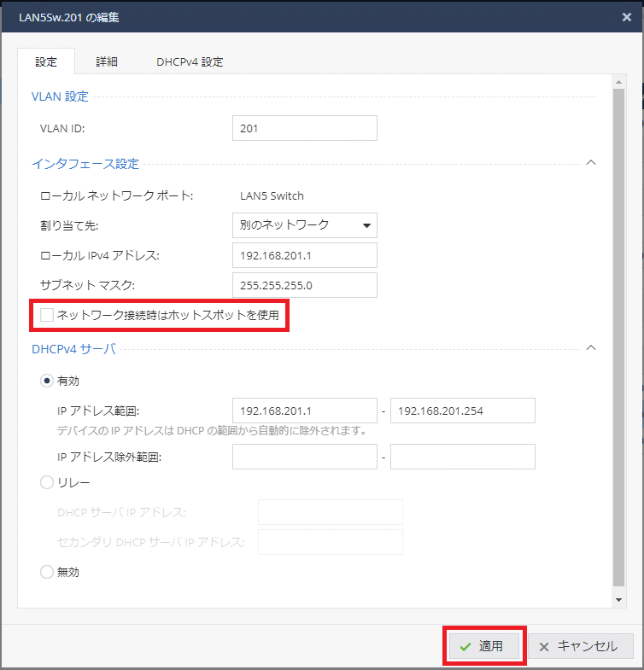This screenshot has width=644, height=670.
Task: Select the 無効 radio button
Action: tap(47, 572)
